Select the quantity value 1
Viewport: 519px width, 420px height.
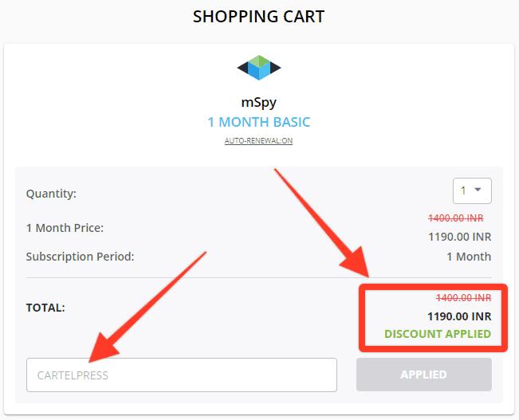[463, 190]
